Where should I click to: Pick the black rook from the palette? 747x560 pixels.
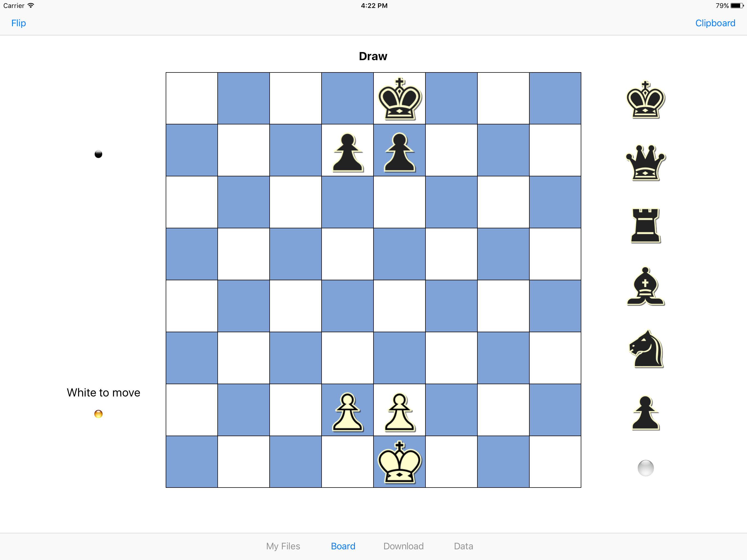click(x=645, y=226)
